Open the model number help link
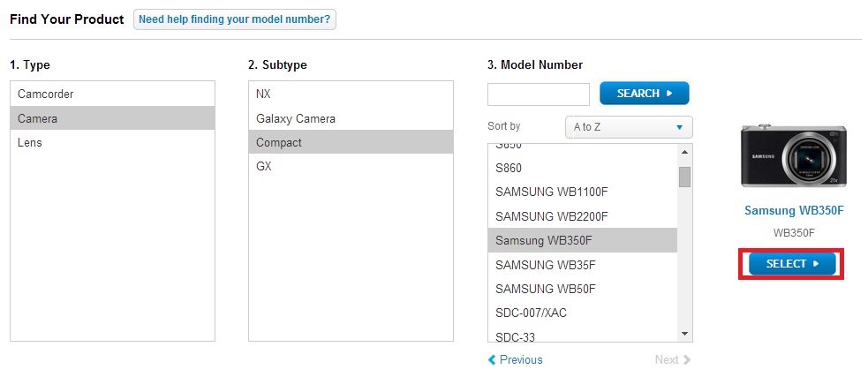The height and width of the screenshot is (377, 868). click(235, 19)
